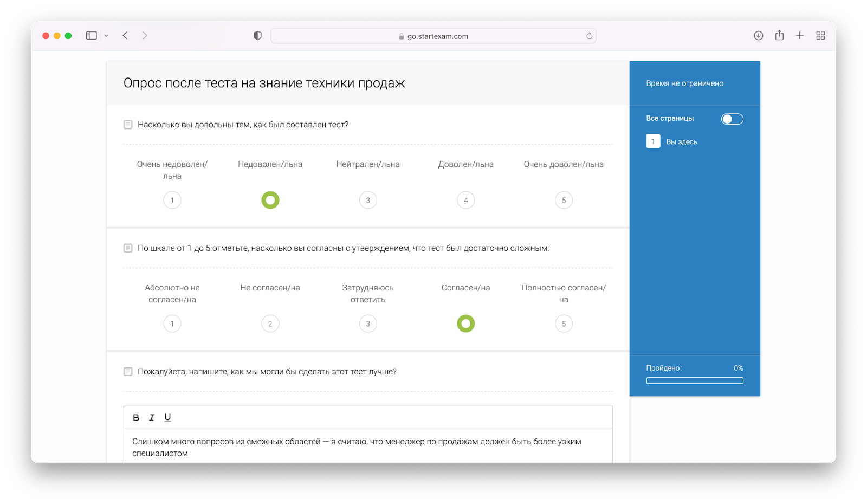This screenshot has width=867, height=504.
Task: Click the 'Очень доволен/льна' label text
Action: [564, 164]
